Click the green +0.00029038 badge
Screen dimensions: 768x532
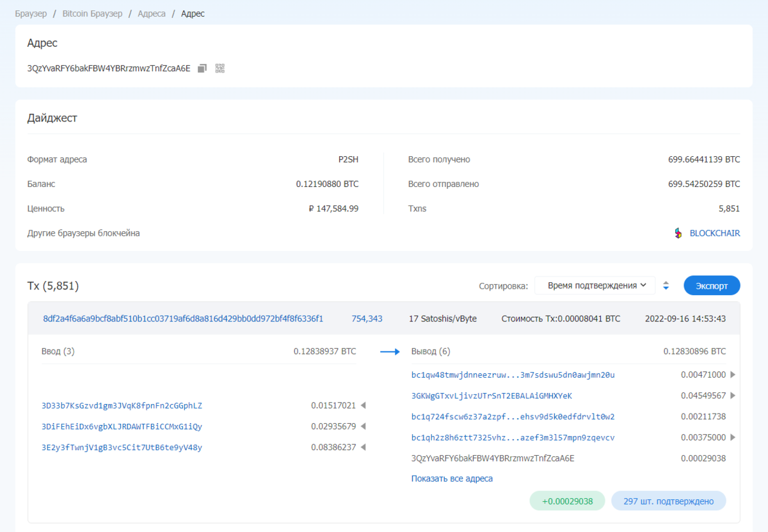(x=567, y=501)
